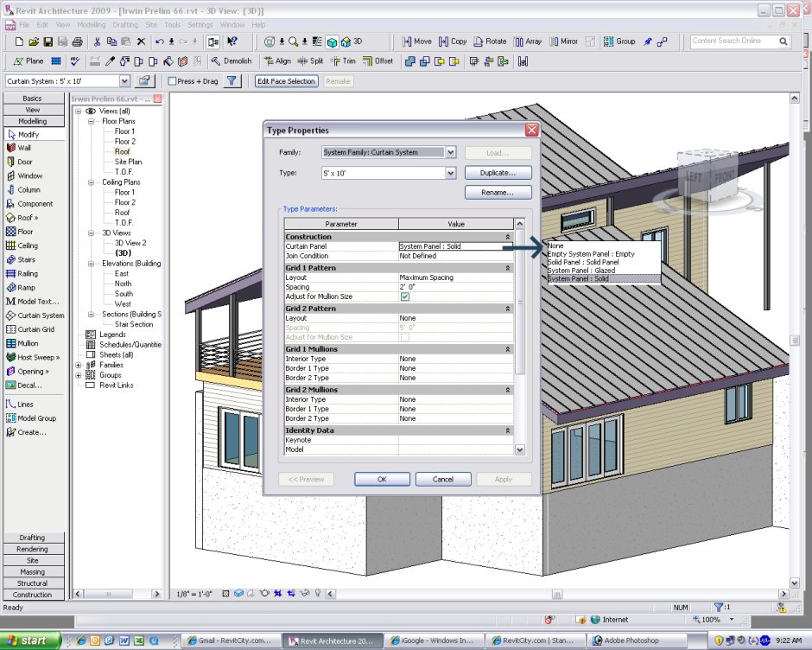Select the Mullion tool
The height and width of the screenshot is (650, 812).
[22, 343]
